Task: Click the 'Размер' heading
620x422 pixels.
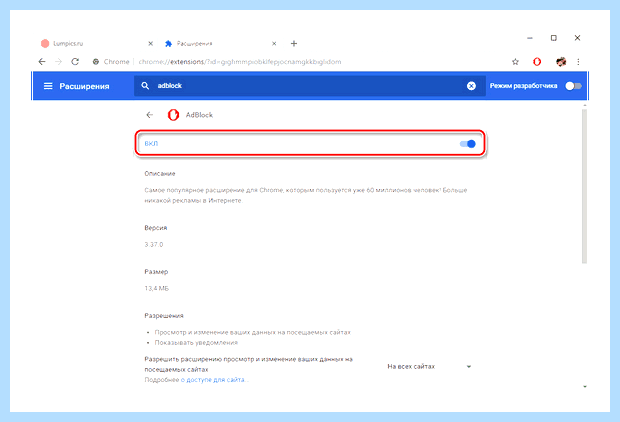Action: click(156, 272)
